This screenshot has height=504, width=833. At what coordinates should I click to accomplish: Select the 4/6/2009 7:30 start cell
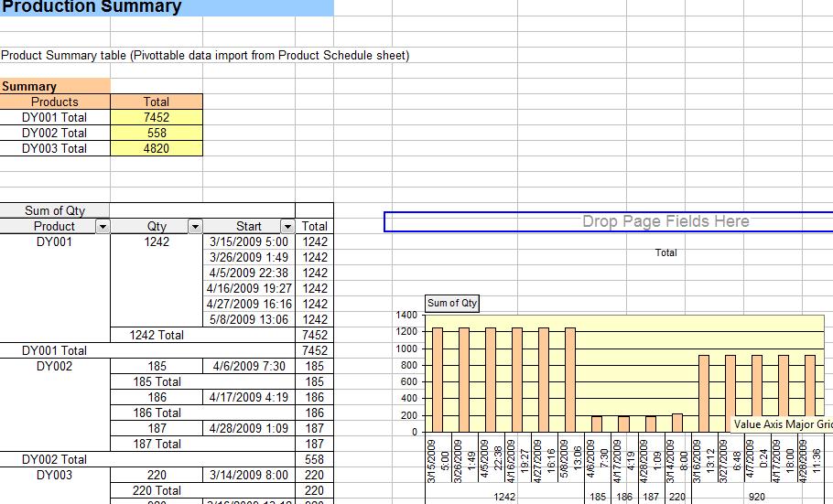click(x=249, y=366)
